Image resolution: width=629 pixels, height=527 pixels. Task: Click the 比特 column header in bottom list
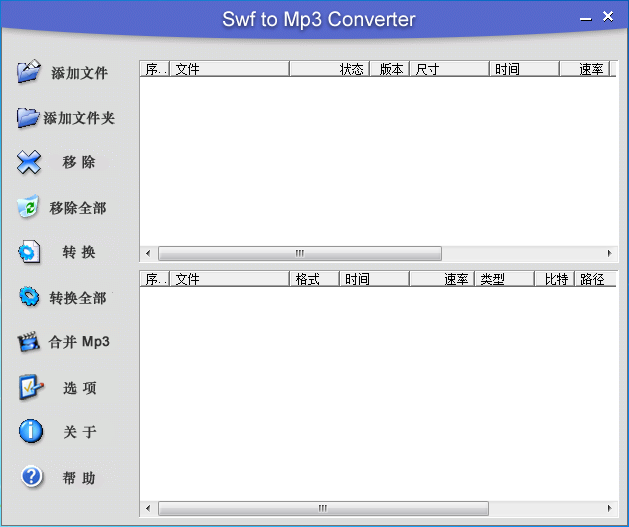(554, 279)
